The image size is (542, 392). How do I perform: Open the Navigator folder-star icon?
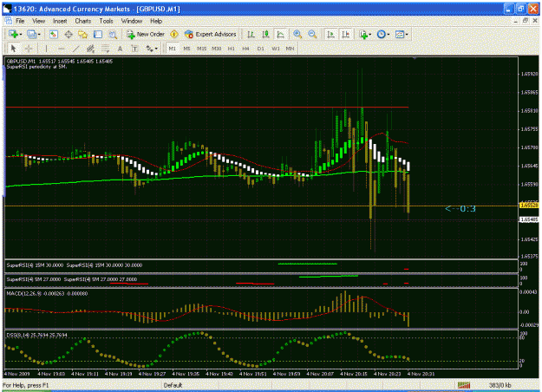(83, 34)
